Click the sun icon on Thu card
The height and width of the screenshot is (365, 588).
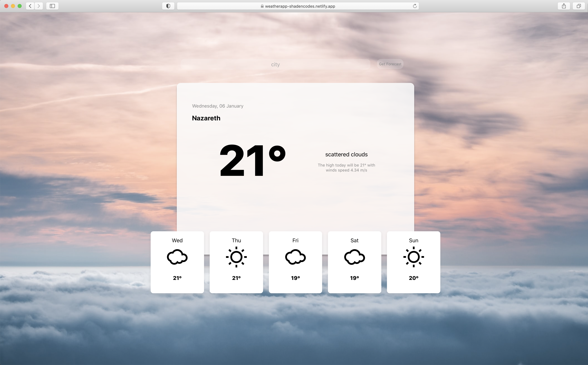point(236,257)
